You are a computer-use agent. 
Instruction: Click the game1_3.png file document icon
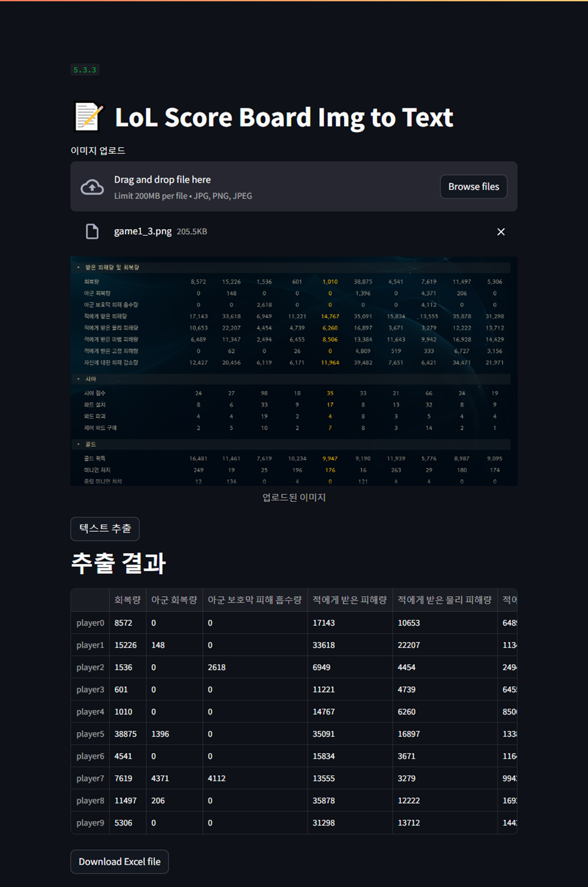pyautogui.click(x=92, y=232)
